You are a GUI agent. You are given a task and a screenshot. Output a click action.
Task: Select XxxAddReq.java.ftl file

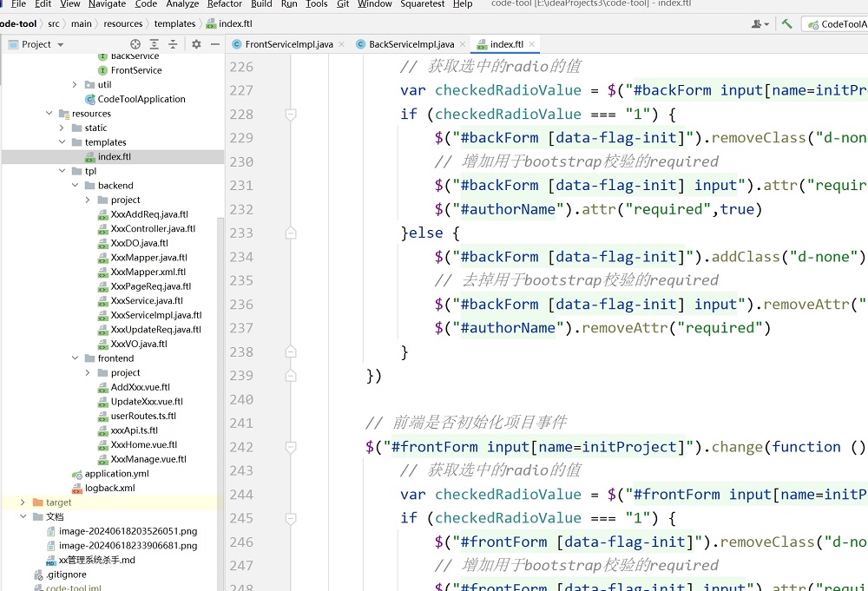pyautogui.click(x=149, y=214)
